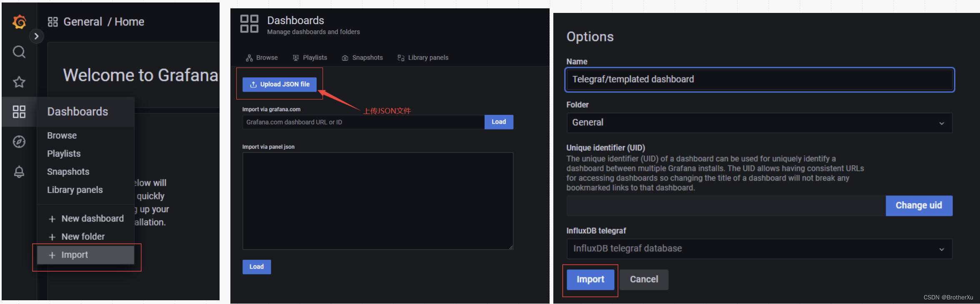
Task: Choose Import from the Dashboards menu
Action: 86,255
